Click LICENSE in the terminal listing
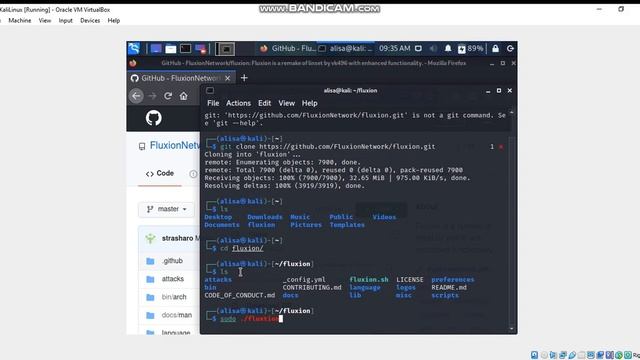Screen dimensions: 640x360 [x=409, y=280]
